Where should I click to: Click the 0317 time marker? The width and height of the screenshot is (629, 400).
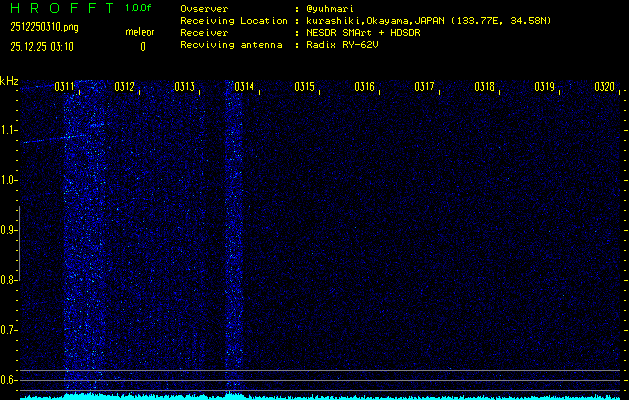click(424, 88)
